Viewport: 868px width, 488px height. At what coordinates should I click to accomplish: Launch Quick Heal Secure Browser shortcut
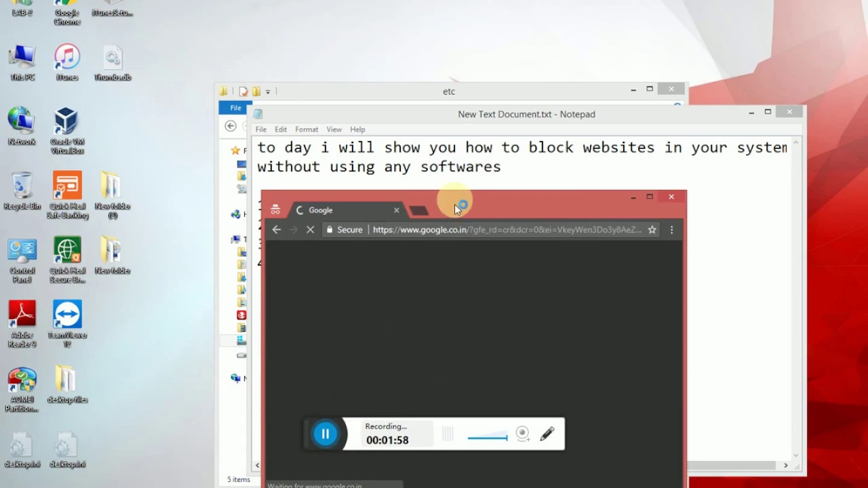[x=67, y=260]
